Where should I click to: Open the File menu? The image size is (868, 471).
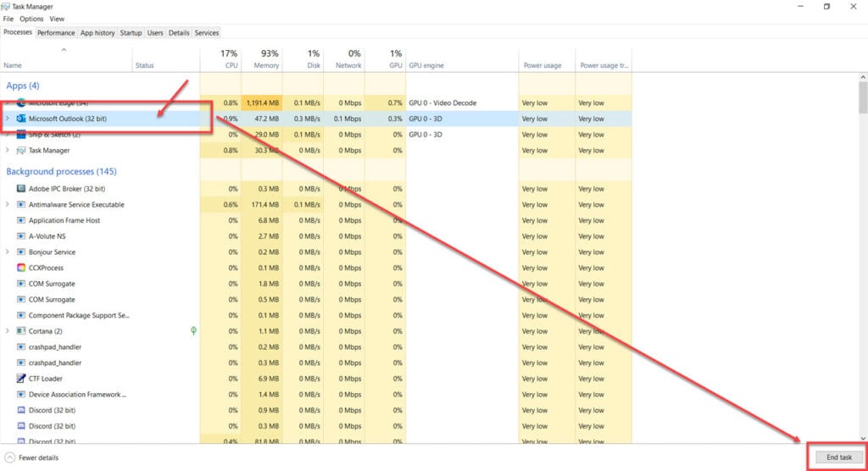[x=8, y=19]
